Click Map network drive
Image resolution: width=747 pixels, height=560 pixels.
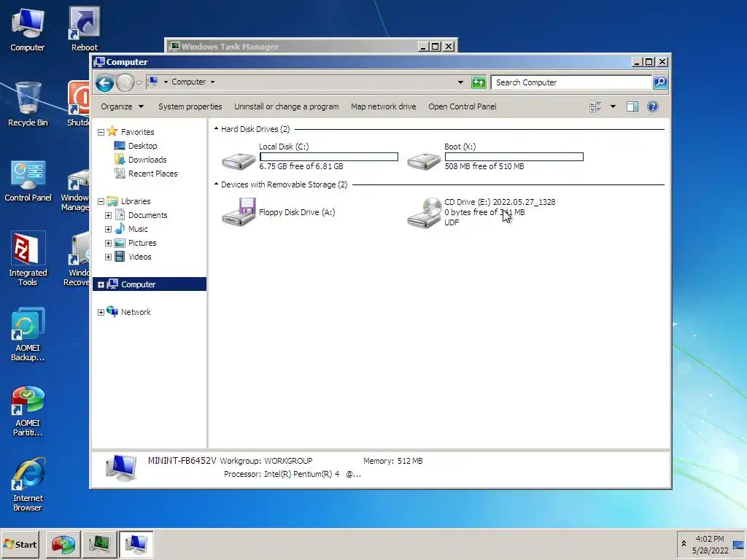click(x=384, y=106)
